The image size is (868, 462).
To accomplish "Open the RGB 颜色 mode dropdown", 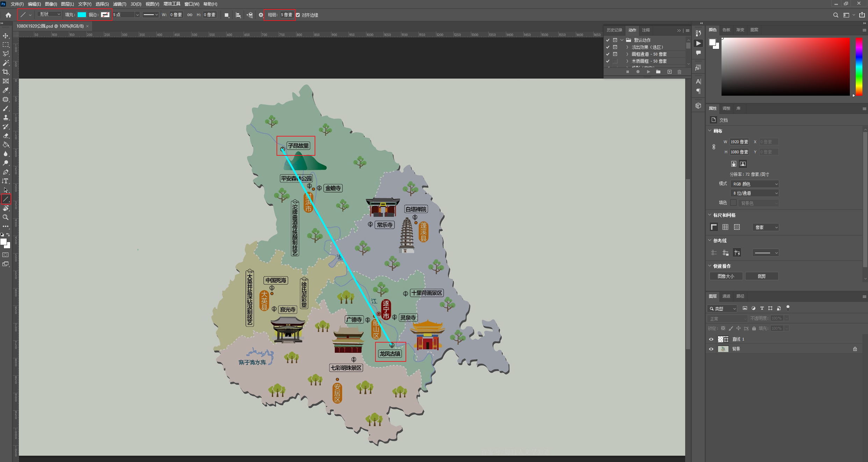I will [x=754, y=184].
